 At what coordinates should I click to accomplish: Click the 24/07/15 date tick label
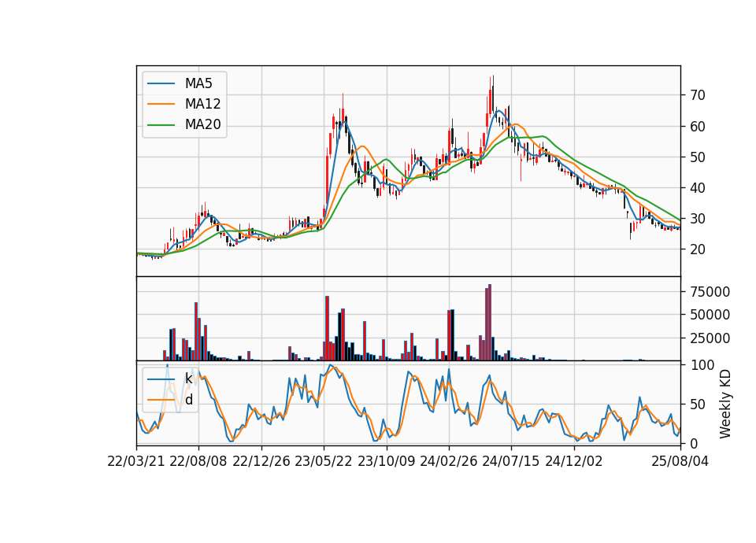[x=511, y=461]
